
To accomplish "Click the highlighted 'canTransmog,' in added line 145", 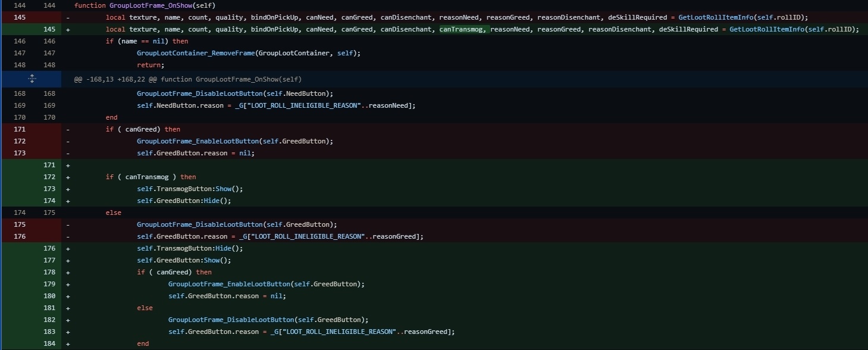I will (463, 29).
